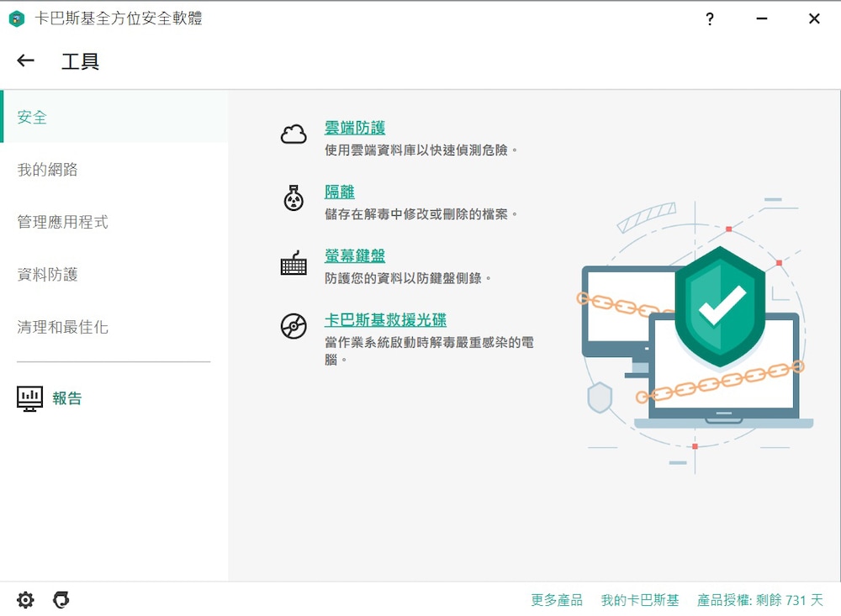
Task: Click the on-screen keyboard icon
Action: pyautogui.click(x=294, y=263)
